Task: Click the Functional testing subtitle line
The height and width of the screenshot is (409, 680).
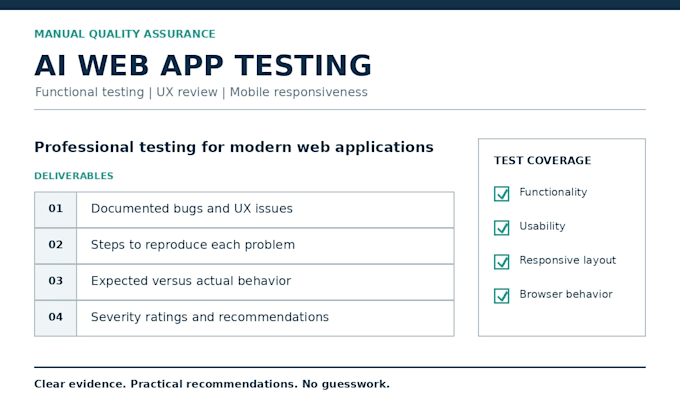Action: click(201, 92)
